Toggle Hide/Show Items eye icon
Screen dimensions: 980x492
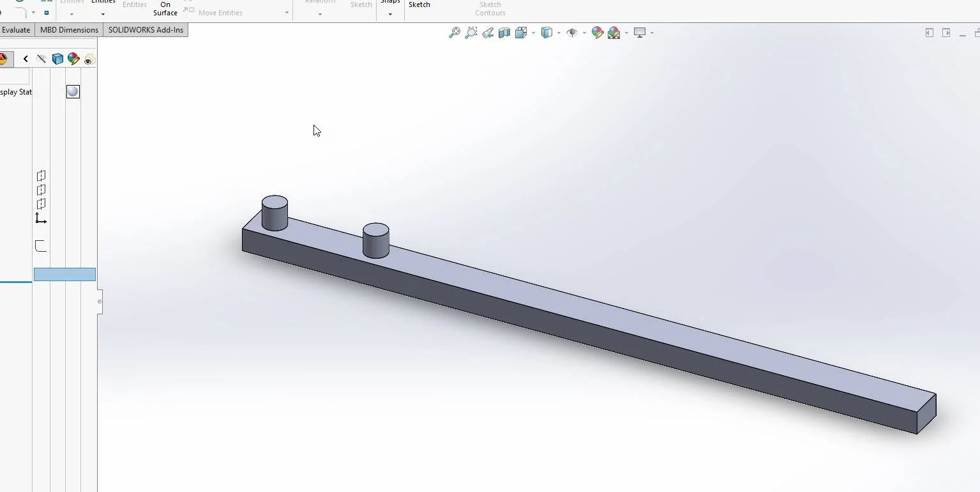tap(572, 33)
